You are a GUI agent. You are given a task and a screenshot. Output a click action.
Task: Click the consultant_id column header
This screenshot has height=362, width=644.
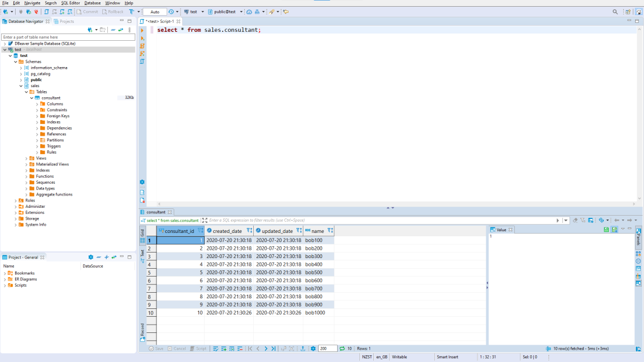coord(180,231)
